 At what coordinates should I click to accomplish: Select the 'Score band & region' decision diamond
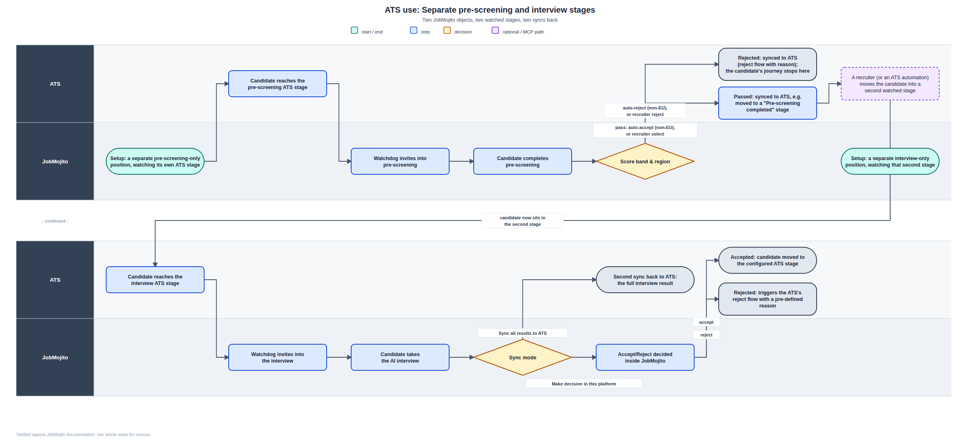click(x=645, y=161)
